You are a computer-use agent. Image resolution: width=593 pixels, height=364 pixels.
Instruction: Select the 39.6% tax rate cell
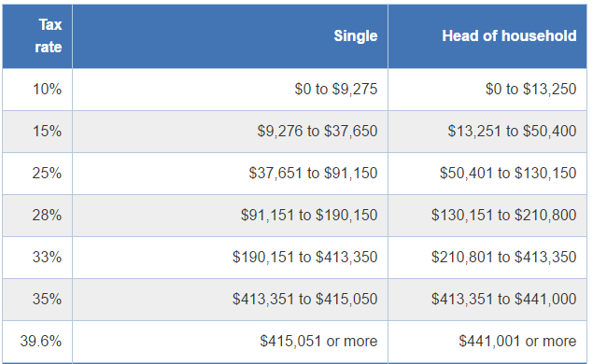click(37, 342)
